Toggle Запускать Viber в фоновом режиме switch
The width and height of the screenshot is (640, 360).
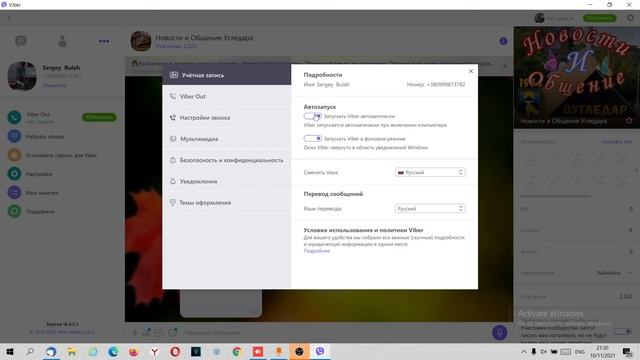click(x=312, y=139)
